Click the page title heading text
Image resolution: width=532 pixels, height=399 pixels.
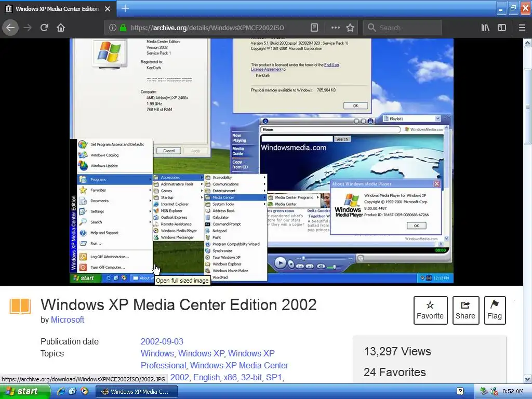point(179,304)
